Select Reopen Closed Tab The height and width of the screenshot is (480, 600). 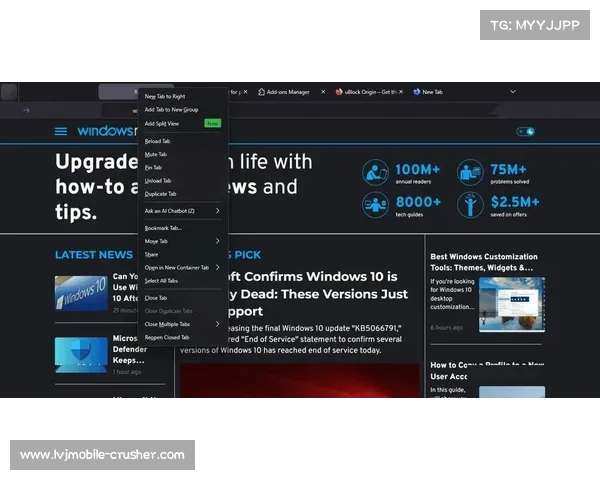(x=166, y=337)
